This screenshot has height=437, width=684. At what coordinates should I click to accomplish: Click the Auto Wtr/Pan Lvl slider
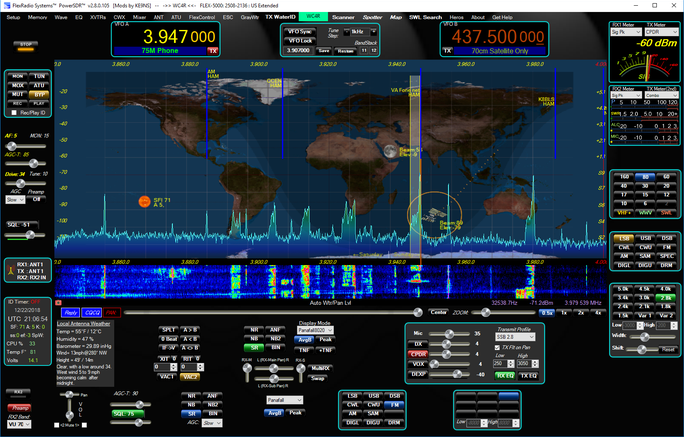pyautogui.click(x=273, y=312)
